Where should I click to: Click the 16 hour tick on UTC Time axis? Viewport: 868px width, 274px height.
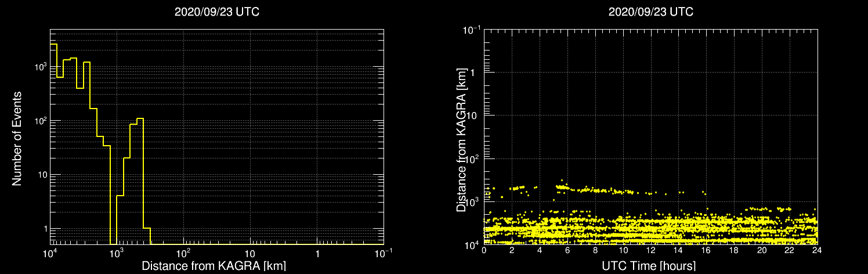(706, 251)
